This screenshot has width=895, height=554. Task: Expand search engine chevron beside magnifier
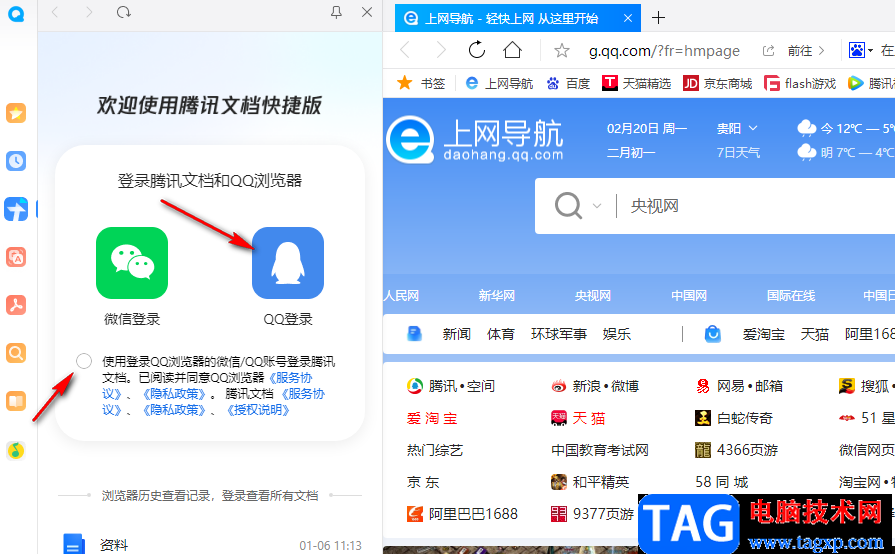[x=597, y=205]
